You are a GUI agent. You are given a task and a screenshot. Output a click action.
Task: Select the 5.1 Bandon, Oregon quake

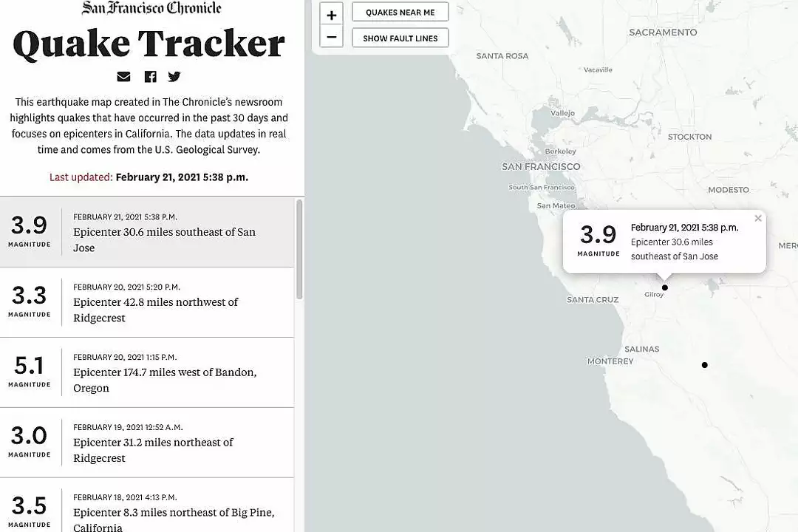click(147, 372)
